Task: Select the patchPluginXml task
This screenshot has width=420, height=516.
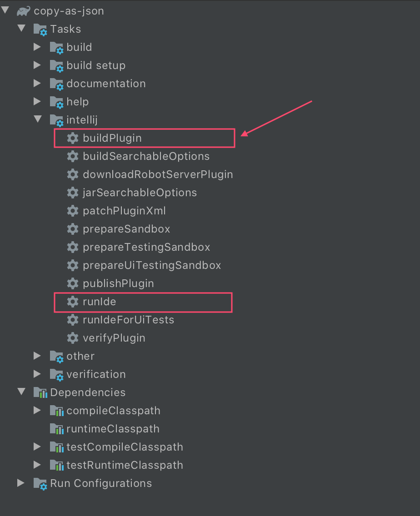Action: [x=124, y=211]
